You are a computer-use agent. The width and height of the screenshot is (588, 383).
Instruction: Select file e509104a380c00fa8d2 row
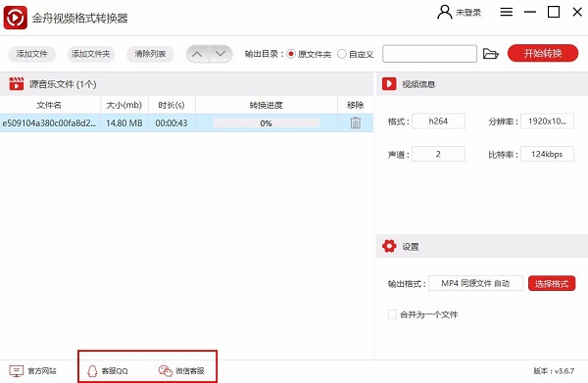pyautogui.click(x=186, y=122)
